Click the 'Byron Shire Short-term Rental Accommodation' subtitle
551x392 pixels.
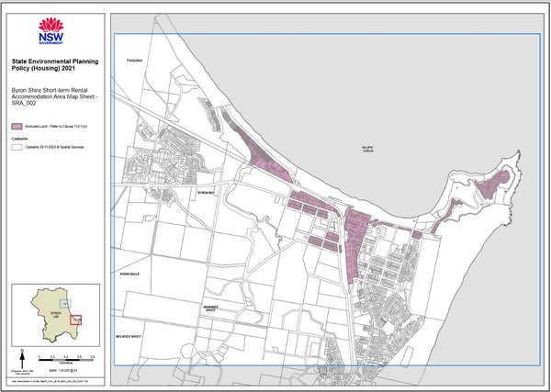[54, 97]
